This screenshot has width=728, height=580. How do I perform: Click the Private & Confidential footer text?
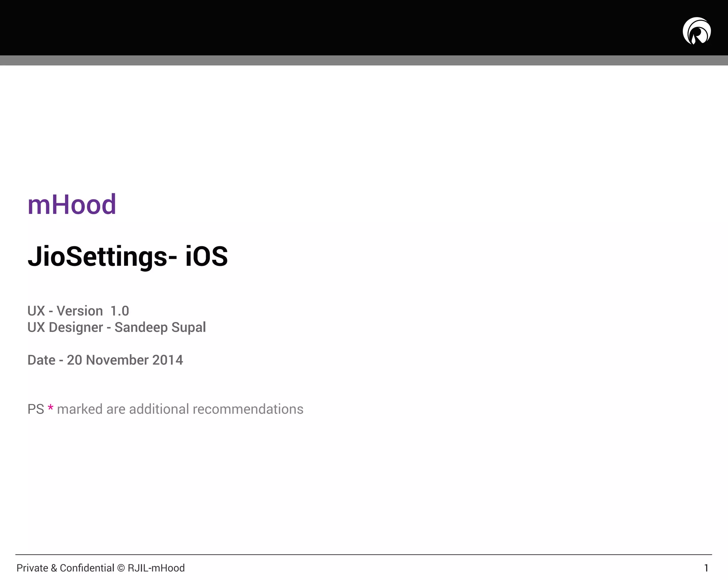65,568
